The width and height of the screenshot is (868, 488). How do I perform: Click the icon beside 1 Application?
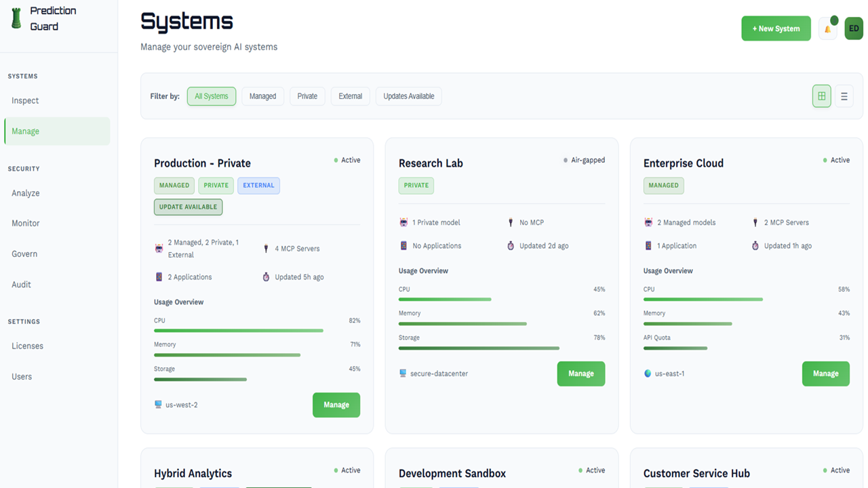tap(648, 246)
